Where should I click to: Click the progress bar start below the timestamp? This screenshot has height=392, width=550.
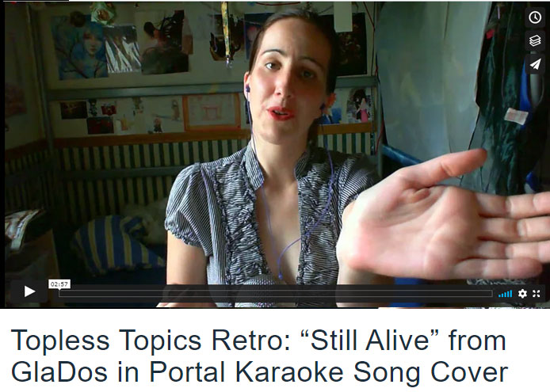pyautogui.click(x=60, y=294)
